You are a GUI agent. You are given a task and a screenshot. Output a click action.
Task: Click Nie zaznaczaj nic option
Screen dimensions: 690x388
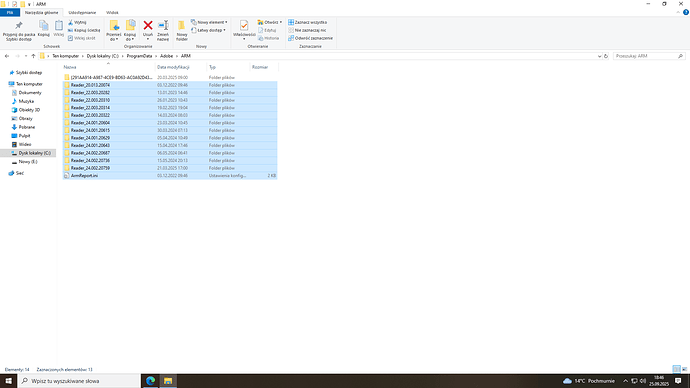(x=307, y=30)
